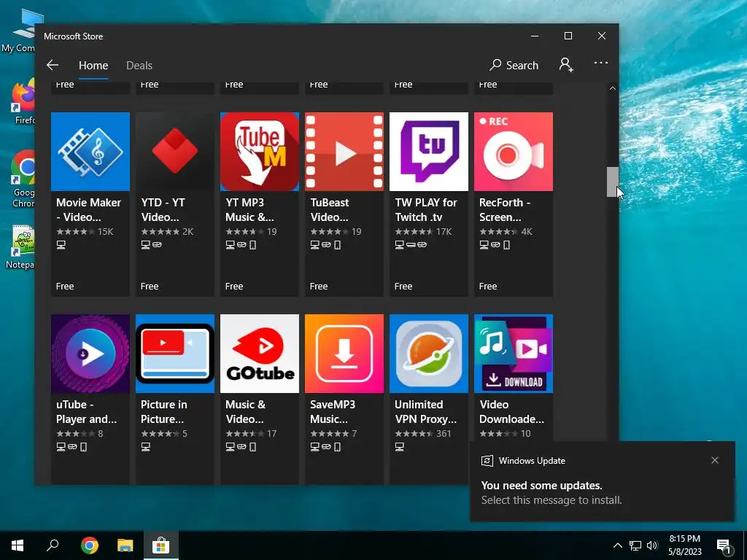This screenshot has height=560, width=747.
Task: Switch to the Home tab
Action: [x=93, y=65]
